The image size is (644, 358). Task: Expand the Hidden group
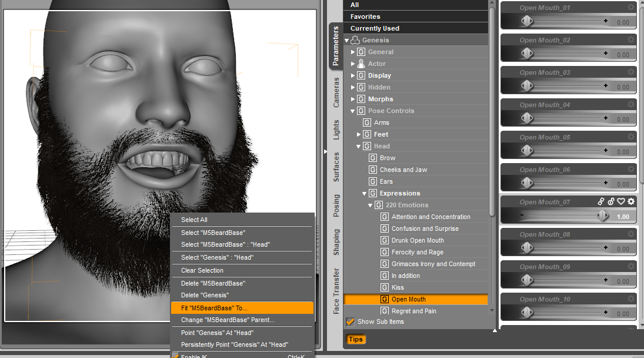pos(353,87)
